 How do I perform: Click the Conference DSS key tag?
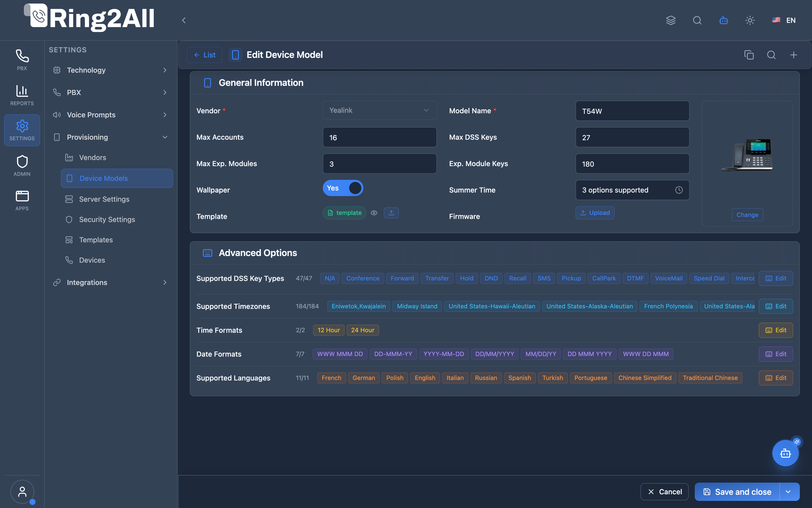click(363, 278)
